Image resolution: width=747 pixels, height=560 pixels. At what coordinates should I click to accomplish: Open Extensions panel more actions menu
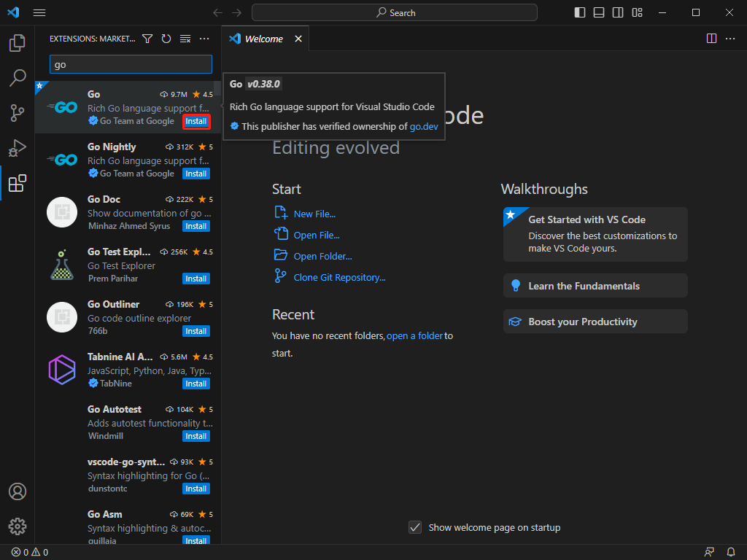(204, 39)
